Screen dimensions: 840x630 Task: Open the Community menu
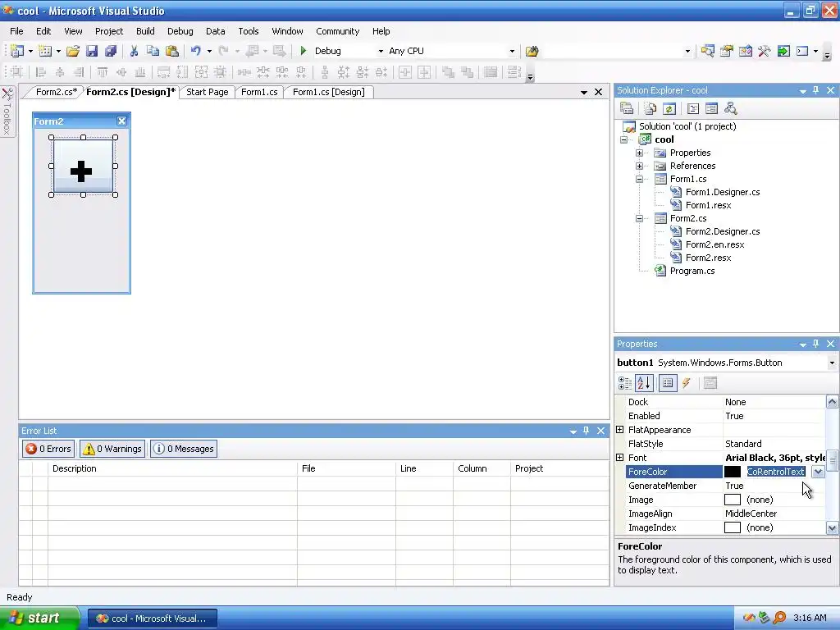click(x=337, y=31)
